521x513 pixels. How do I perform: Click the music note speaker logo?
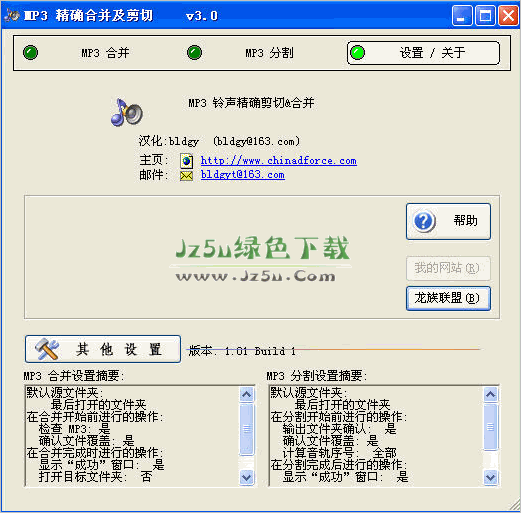pos(127,112)
